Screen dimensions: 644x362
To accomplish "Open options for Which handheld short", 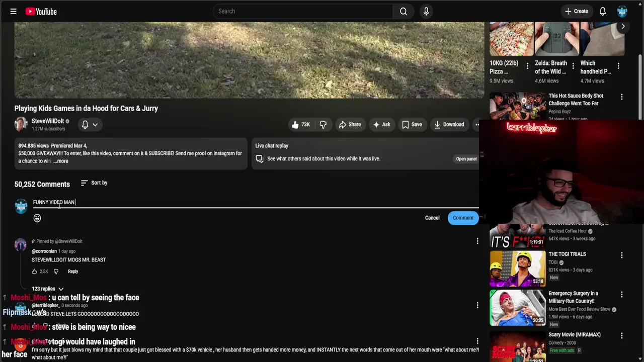I will point(618,66).
